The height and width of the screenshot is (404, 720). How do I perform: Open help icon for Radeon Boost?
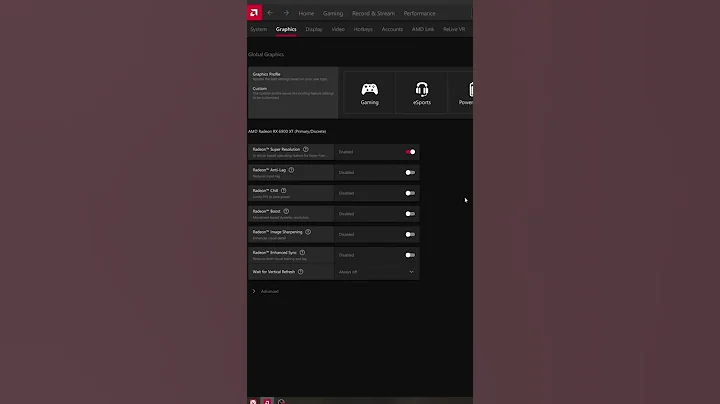point(286,211)
